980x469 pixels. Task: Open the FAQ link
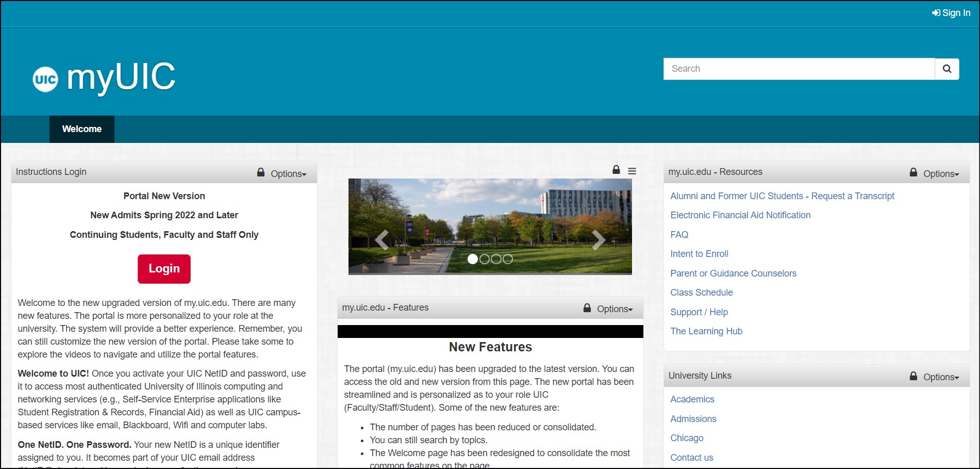click(679, 235)
